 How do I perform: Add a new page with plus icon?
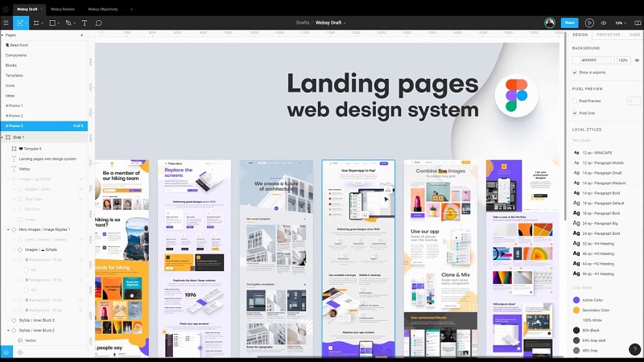pos(81,35)
